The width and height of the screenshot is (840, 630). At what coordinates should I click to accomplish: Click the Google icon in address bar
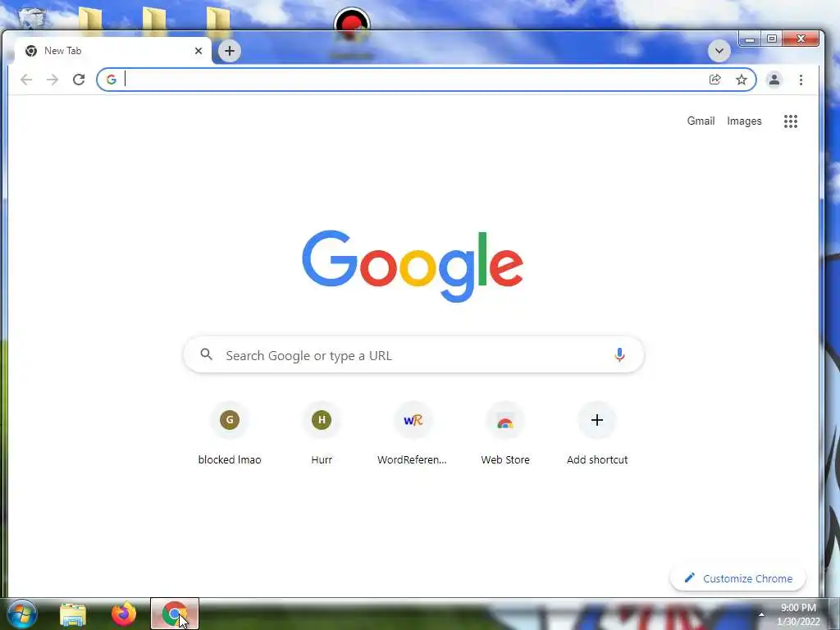pos(112,80)
